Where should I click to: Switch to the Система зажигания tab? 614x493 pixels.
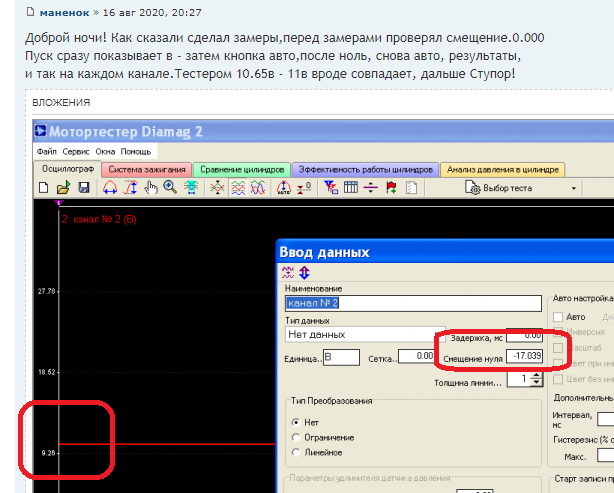(147, 170)
